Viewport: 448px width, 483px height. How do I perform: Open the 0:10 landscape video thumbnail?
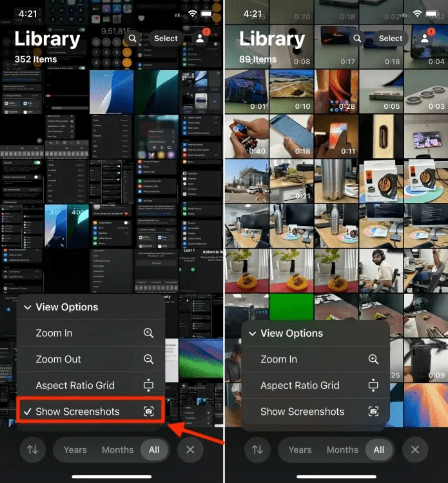[291, 91]
